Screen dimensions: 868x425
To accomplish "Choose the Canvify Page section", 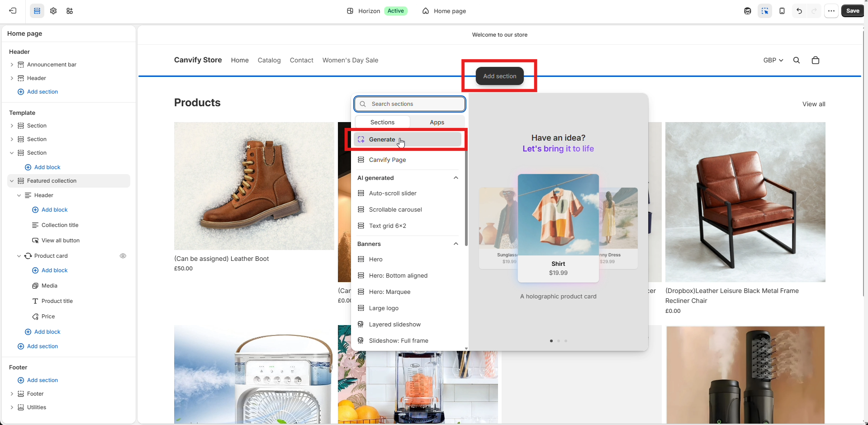I will 407,160.
